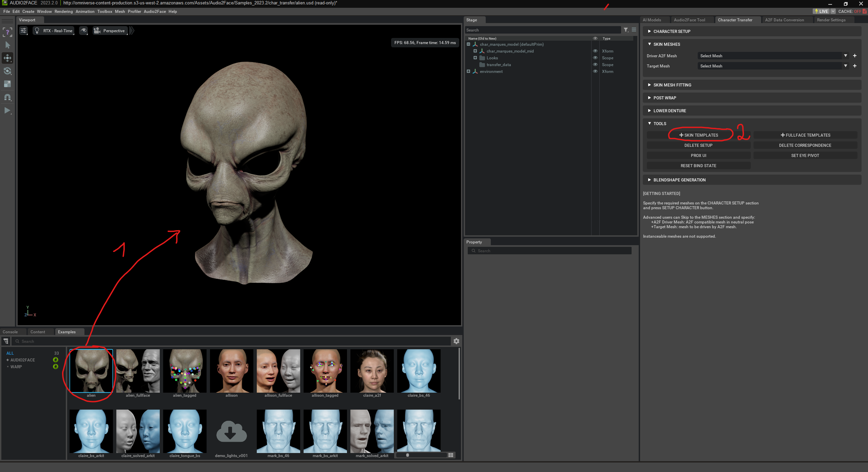The height and width of the screenshot is (472, 868).
Task: Expand the environment tree node
Action: coord(468,71)
